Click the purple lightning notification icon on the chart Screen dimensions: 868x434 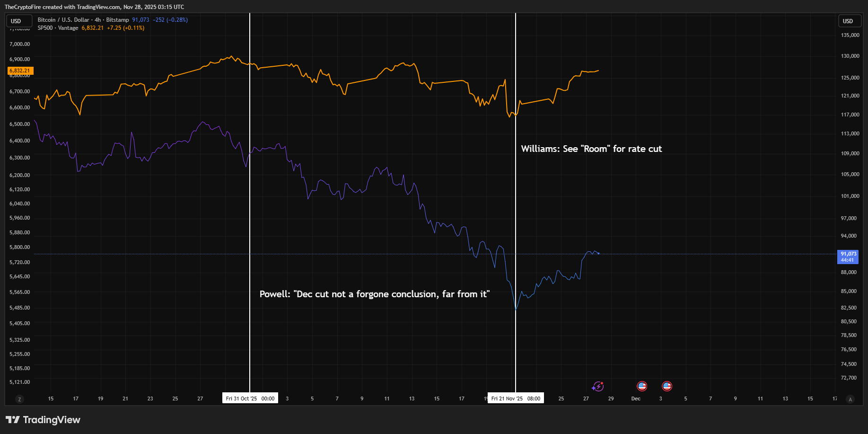click(x=598, y=386)
